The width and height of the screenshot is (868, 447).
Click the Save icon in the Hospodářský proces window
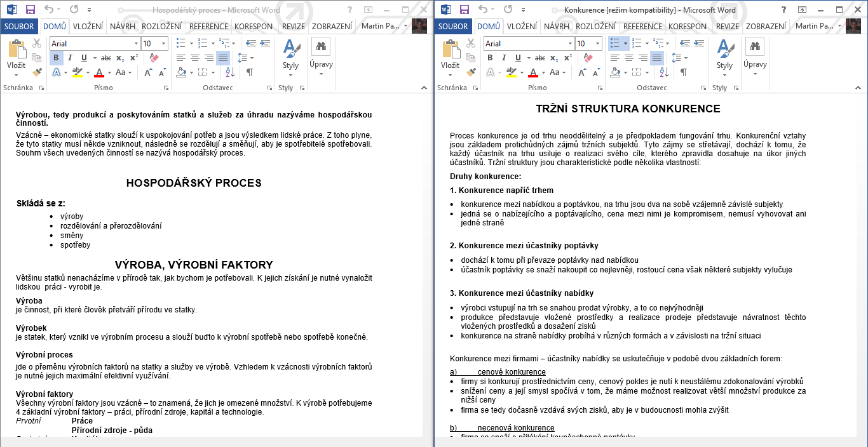(30, 10)
